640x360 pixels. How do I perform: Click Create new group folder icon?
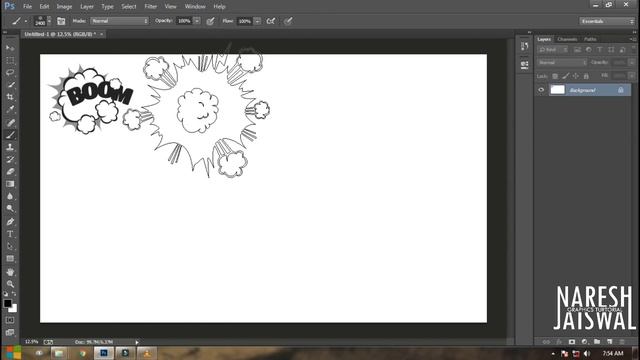click(x=597, y=342)
